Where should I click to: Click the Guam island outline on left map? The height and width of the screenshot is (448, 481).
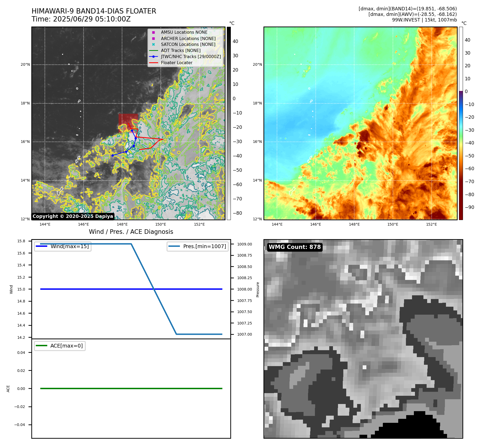60,191
